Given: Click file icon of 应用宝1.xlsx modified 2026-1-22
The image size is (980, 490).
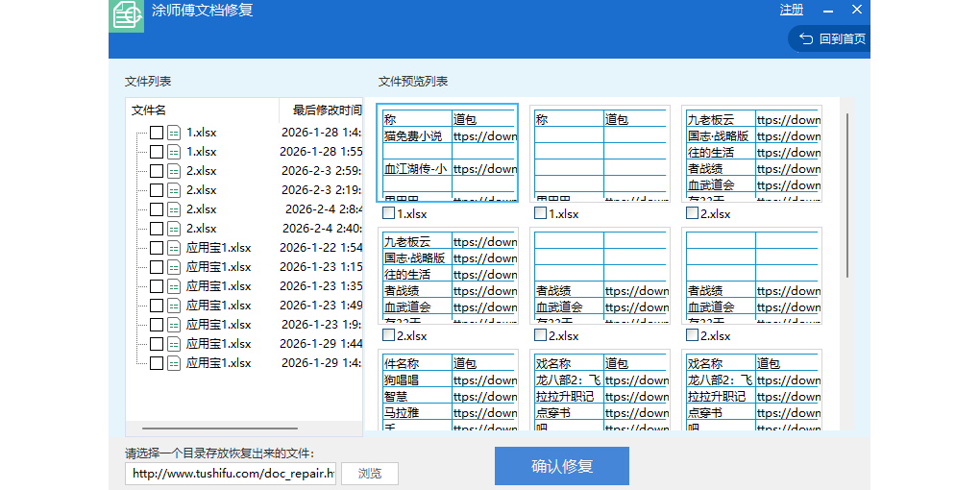Looking at the screenshot, I should click(174, 248).
